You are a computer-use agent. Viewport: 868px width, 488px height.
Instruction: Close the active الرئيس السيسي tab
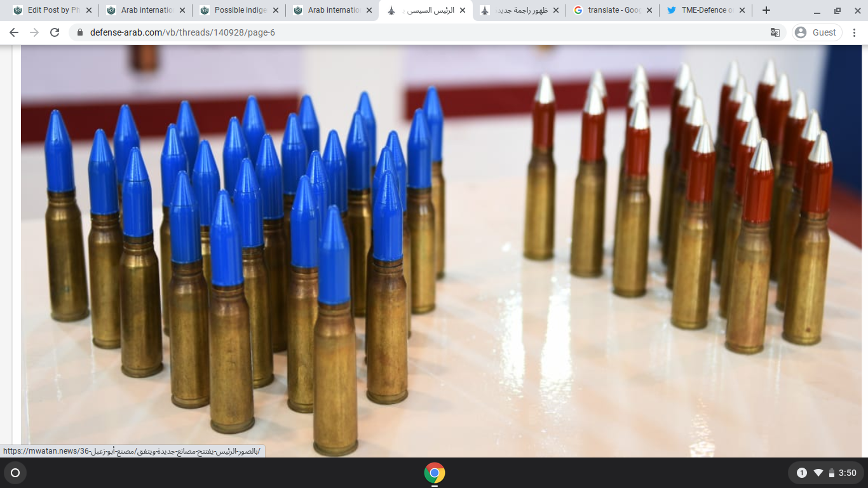[x=463, y=10]
